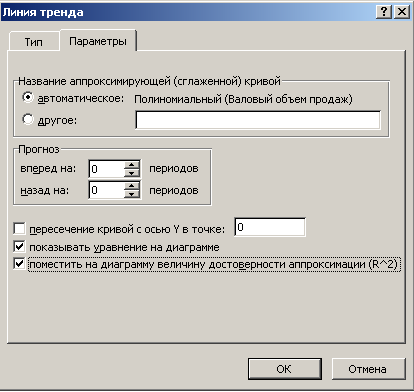Select the Параметры tab

click(x=98, y=41)
